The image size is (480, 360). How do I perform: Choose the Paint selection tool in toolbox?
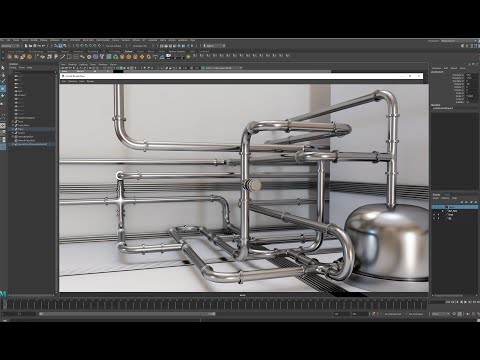click(x=3, y=82)
